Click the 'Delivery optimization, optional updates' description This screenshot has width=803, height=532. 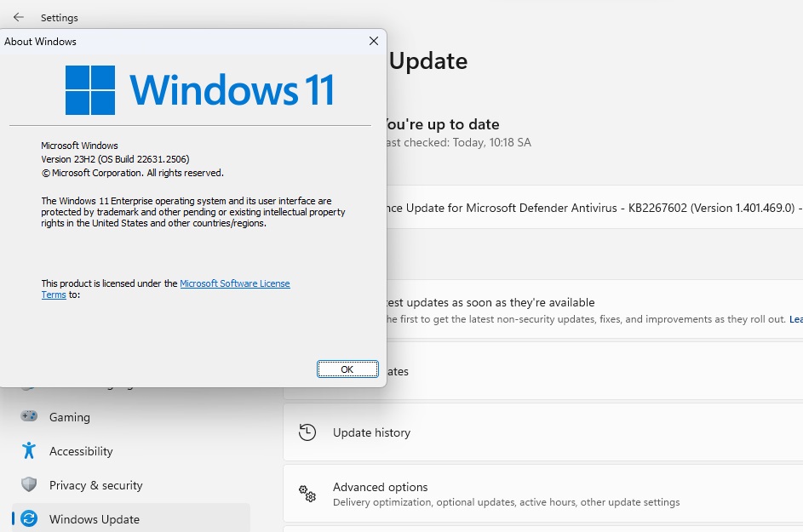[x=506, y=502]
